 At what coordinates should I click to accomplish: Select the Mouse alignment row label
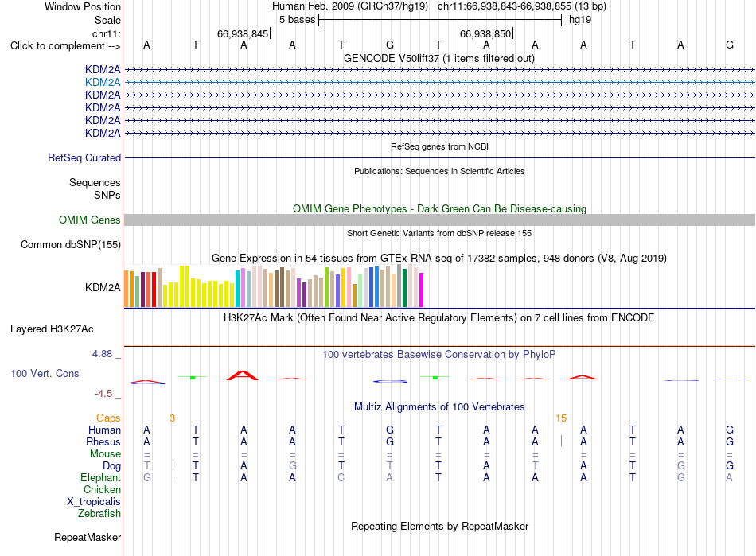(105, 454)
